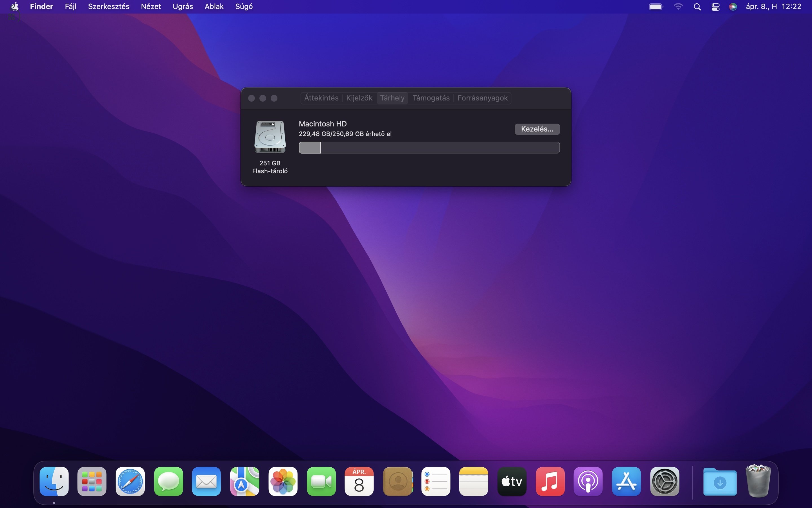
Task: Click the Macintosh HD label
Action: [x=323, y=124]
